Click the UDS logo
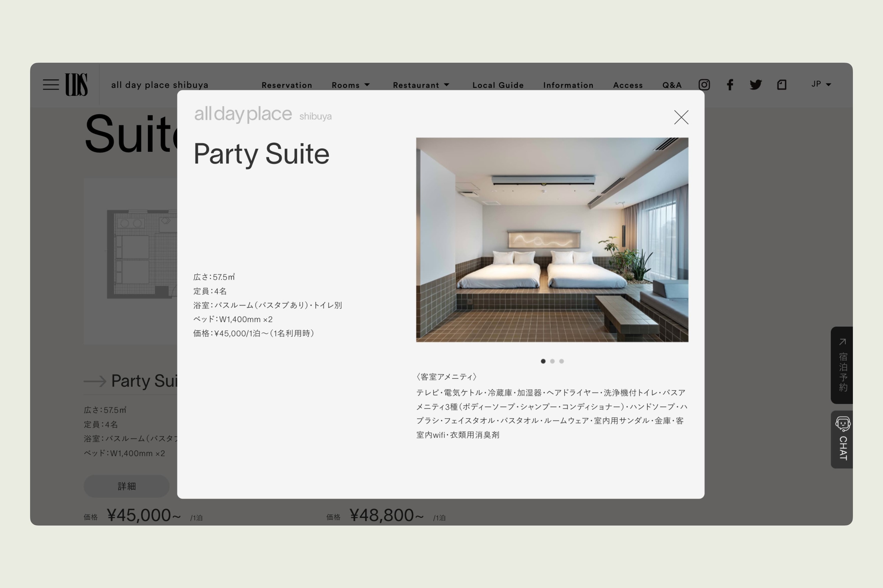Screen dimensions: 883x588 [77, 84]
